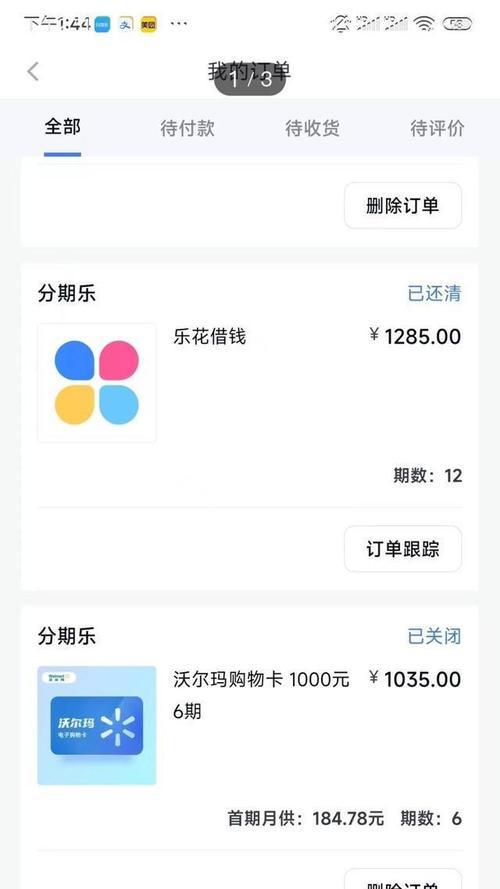Tap the 已还清 status label
The height and width of the screenshot is (889, 500).
point(434,294)
